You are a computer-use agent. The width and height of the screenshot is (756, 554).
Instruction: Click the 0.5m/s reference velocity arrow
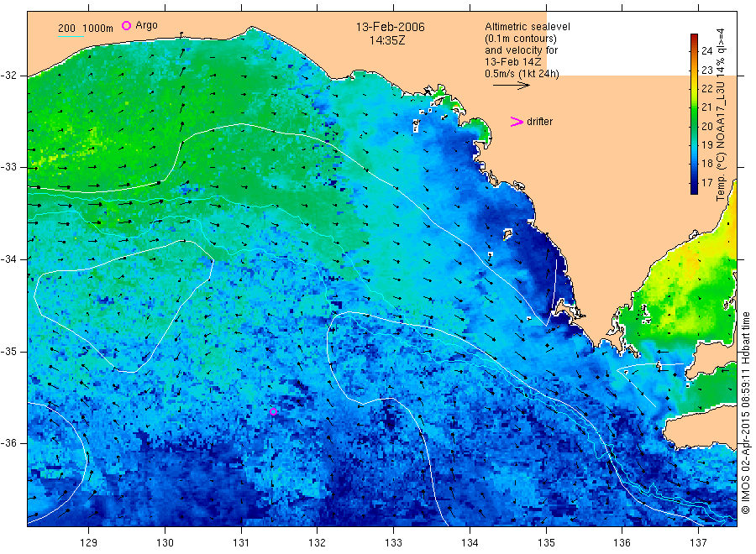coord(511,86)
